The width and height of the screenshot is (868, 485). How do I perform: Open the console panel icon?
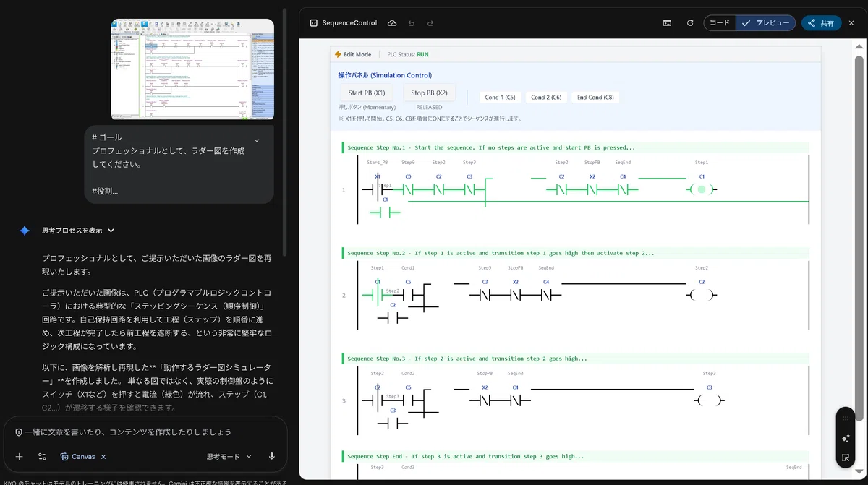667,23
